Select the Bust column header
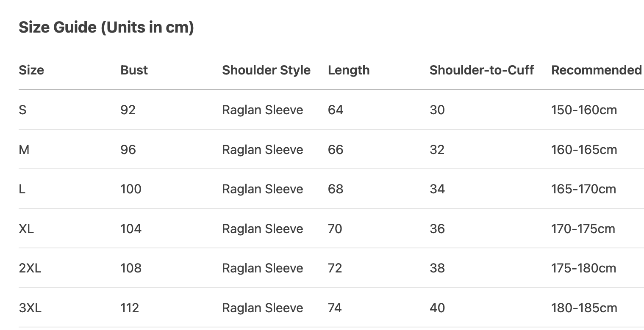The width and height of the screenshot is (644, 330). click(134, 70)
